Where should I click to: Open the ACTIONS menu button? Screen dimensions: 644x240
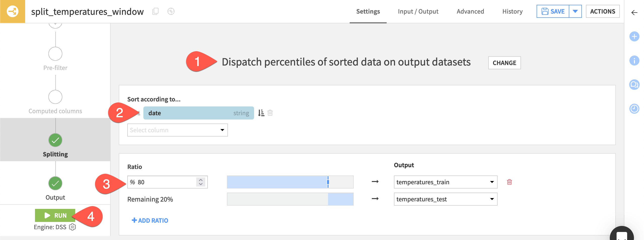point(603,11)
